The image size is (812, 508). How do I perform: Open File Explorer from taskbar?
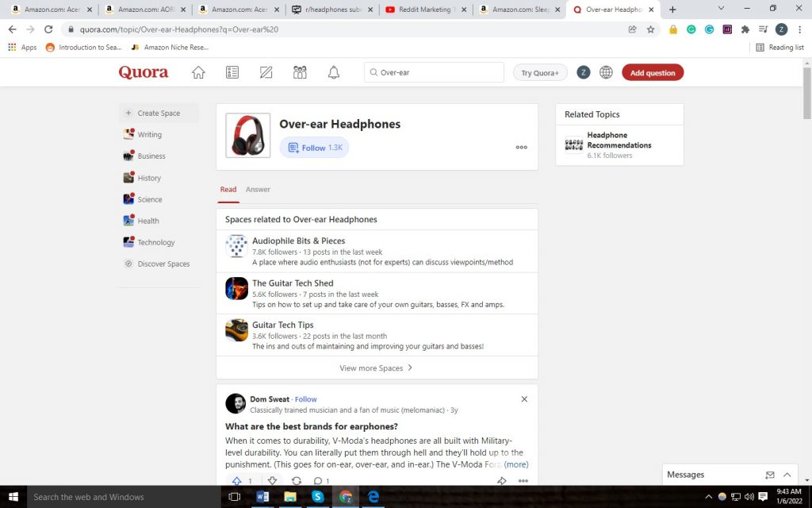click(x=290, y=497)
